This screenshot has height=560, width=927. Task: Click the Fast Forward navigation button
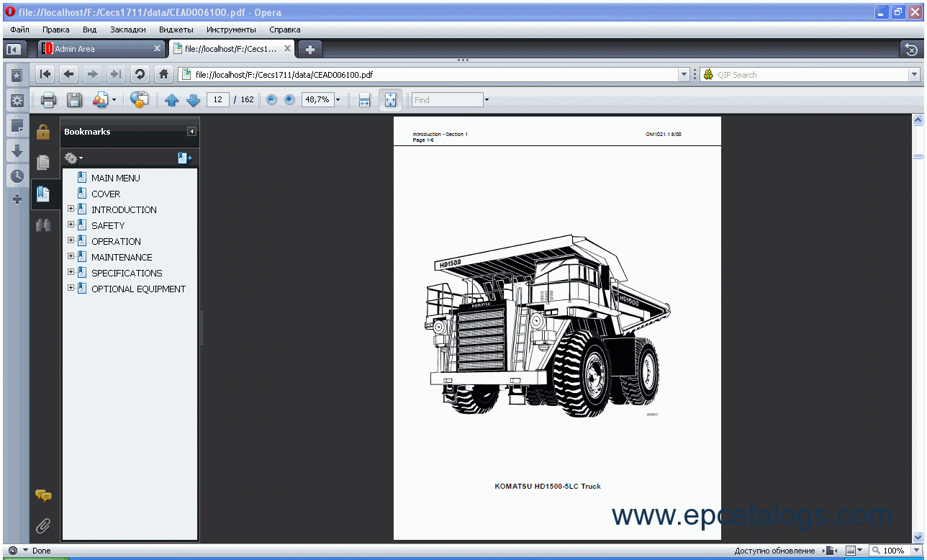(115, 74)
